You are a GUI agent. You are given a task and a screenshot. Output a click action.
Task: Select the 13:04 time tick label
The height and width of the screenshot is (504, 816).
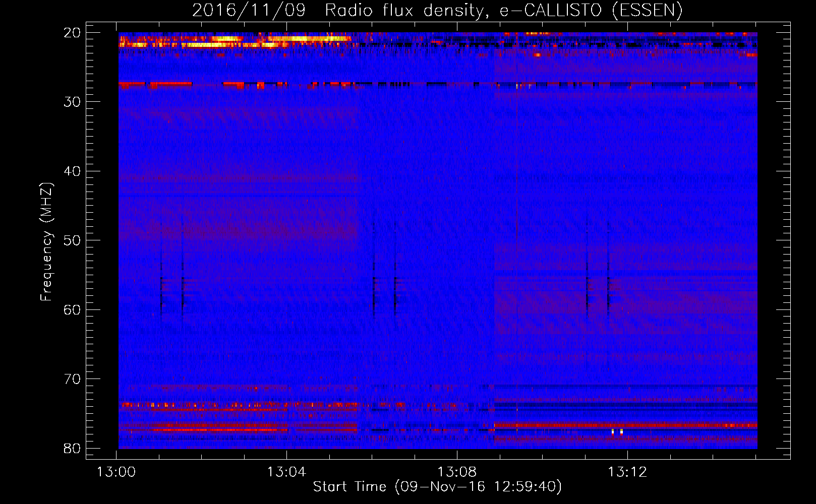coord(286,472)
